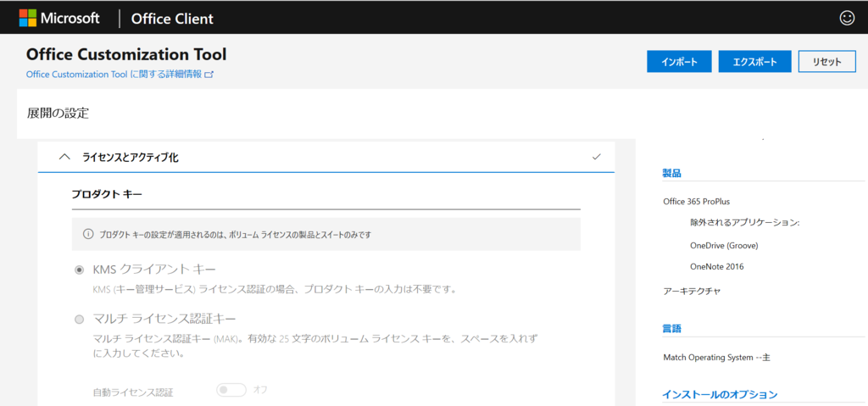
Task: Click the 展開の設定 heading
Action: tap(58, 114)
